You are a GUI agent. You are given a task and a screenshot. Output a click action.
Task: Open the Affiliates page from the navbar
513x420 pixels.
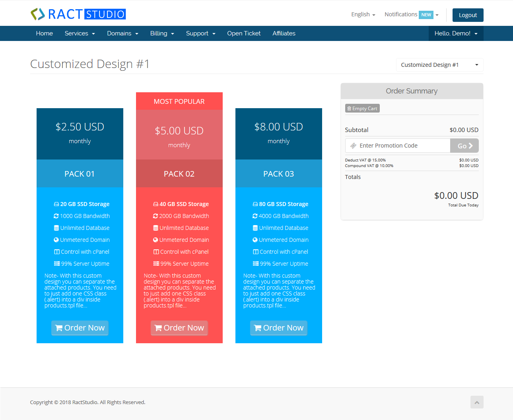click(284, 33)
